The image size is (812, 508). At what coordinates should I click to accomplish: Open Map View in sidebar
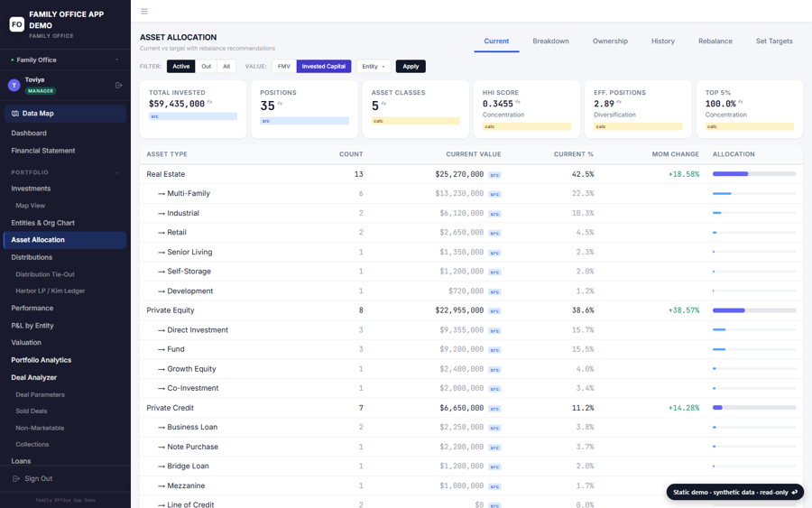[30, 206]
